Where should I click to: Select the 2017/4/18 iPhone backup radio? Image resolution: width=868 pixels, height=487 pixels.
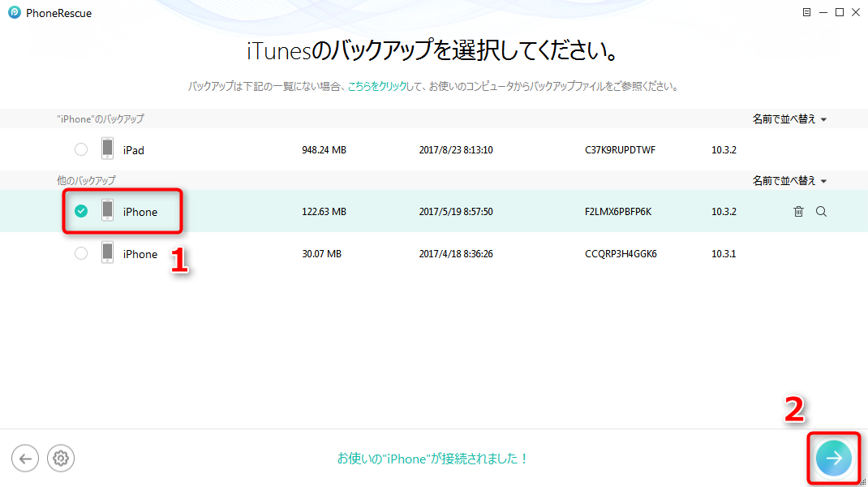(x=81, y=253)
